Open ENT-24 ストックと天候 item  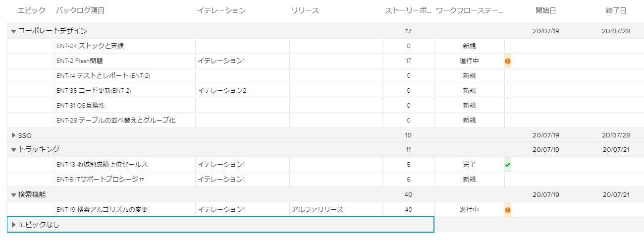click(90, 46)
